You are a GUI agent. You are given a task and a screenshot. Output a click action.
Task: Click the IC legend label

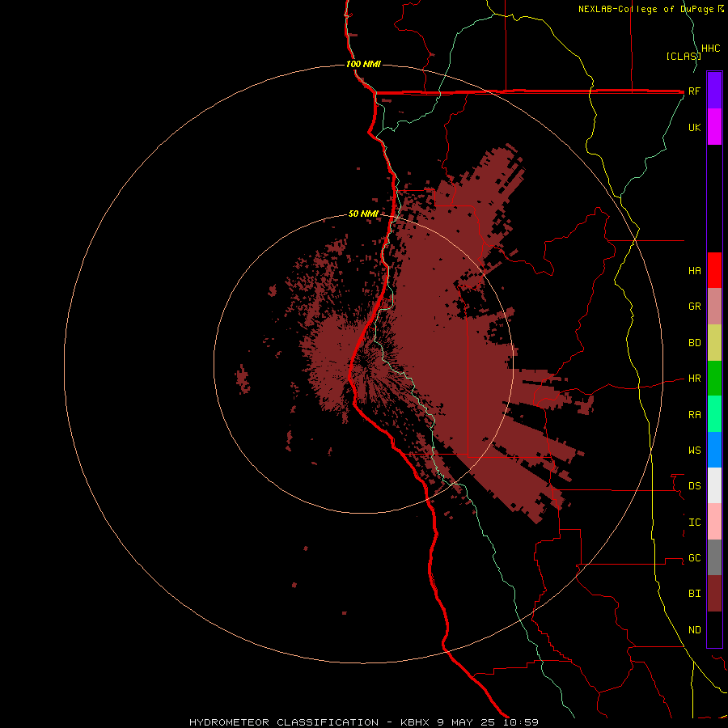(694, 522)
